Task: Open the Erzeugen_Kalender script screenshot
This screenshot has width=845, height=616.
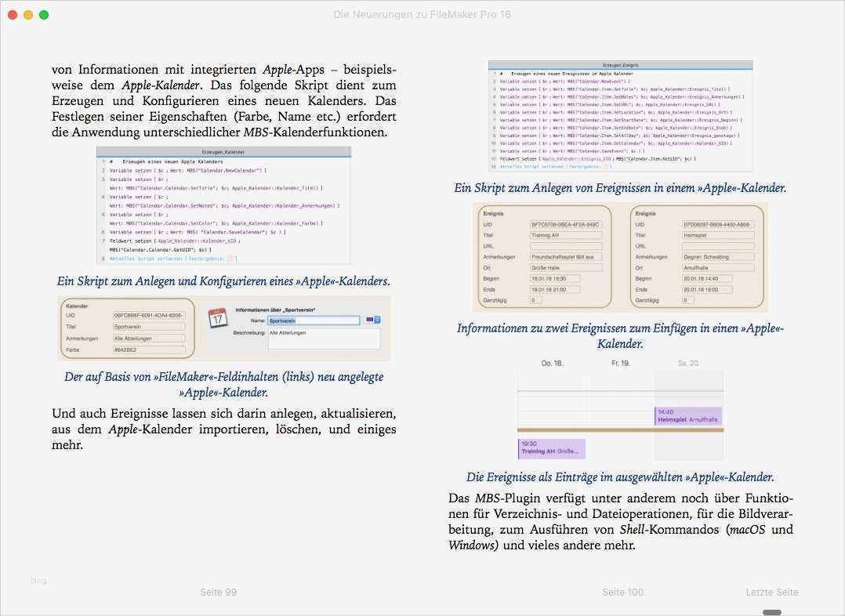Action: click(x=223, y=206)
